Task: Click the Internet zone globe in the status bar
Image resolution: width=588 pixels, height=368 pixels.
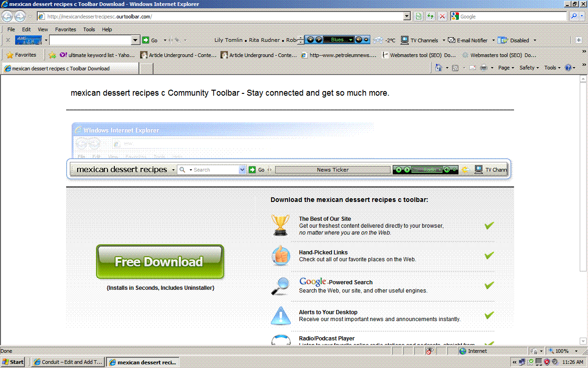Action: [x=463, y=351]
